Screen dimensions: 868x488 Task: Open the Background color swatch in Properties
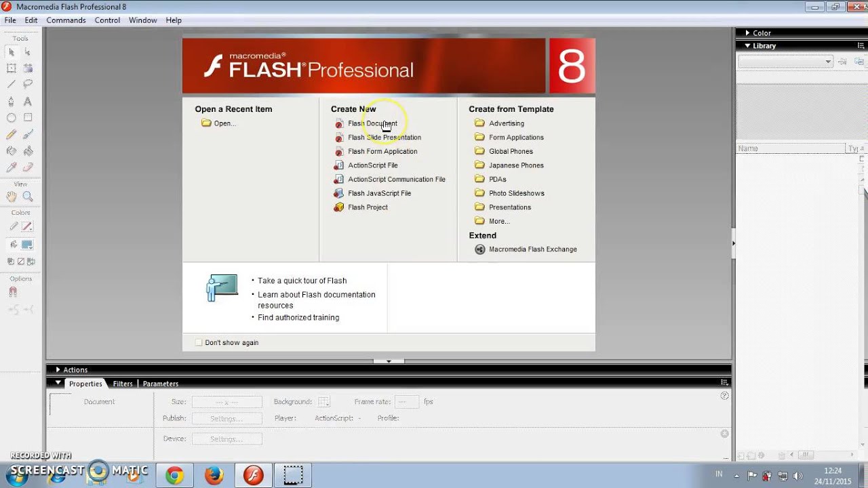click(x=323, y=401)
